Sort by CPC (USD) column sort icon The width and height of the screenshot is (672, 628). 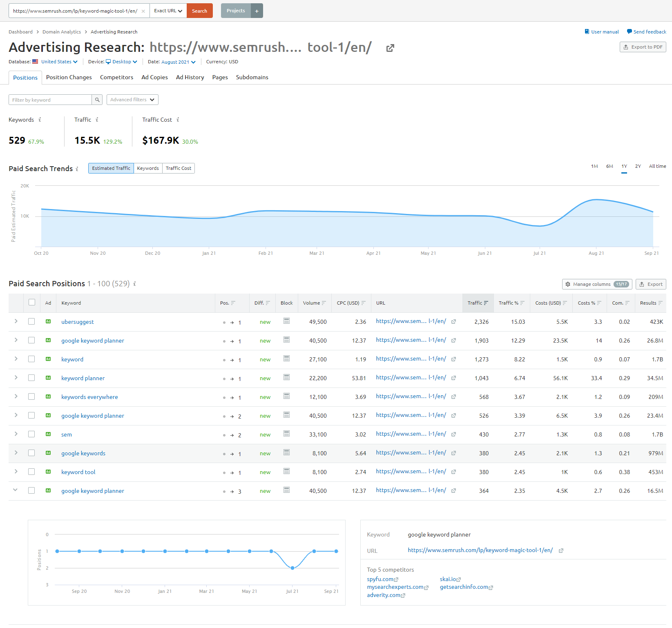[363, 303]
